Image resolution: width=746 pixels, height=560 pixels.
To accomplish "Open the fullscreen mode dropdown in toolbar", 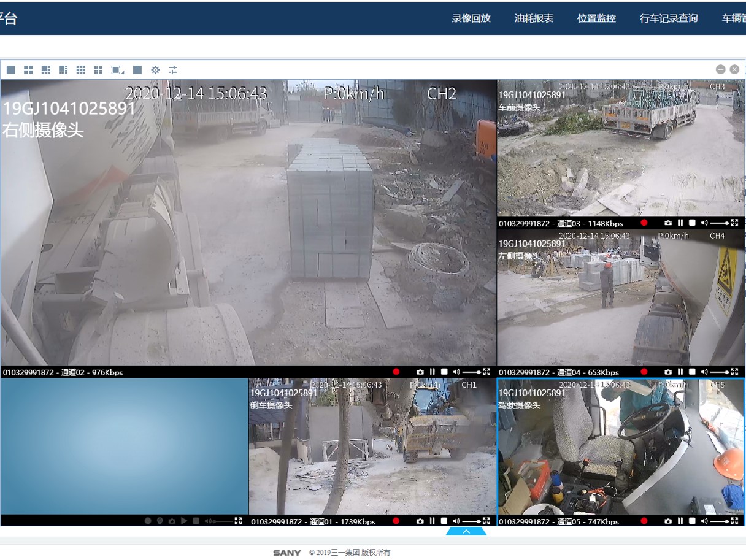I will 118,70.
